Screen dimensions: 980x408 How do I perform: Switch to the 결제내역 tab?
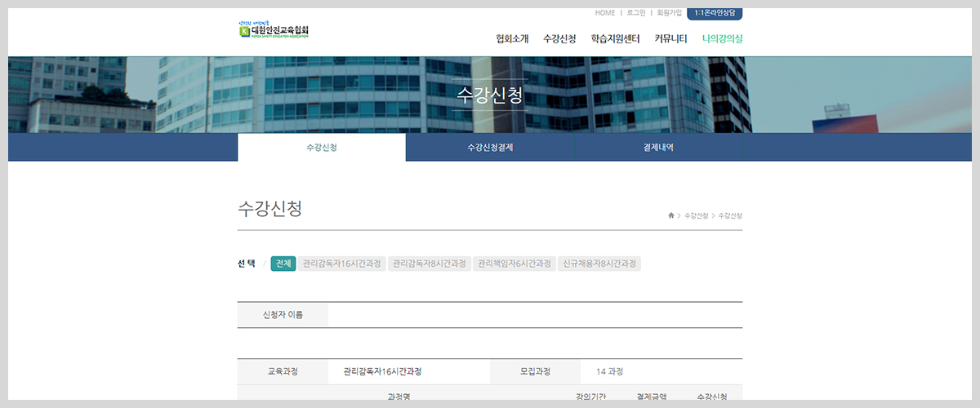pos(658,148)
